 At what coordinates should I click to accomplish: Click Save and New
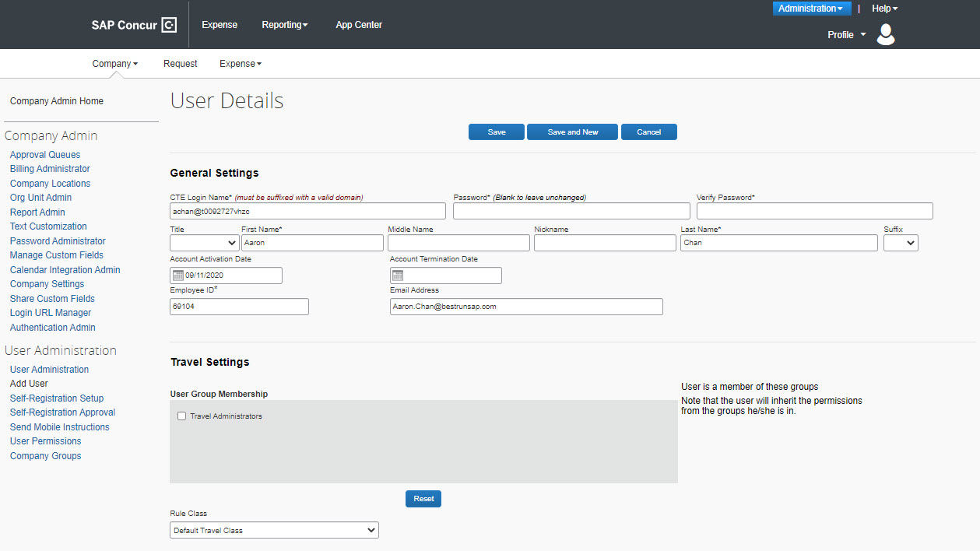(571, 132)
